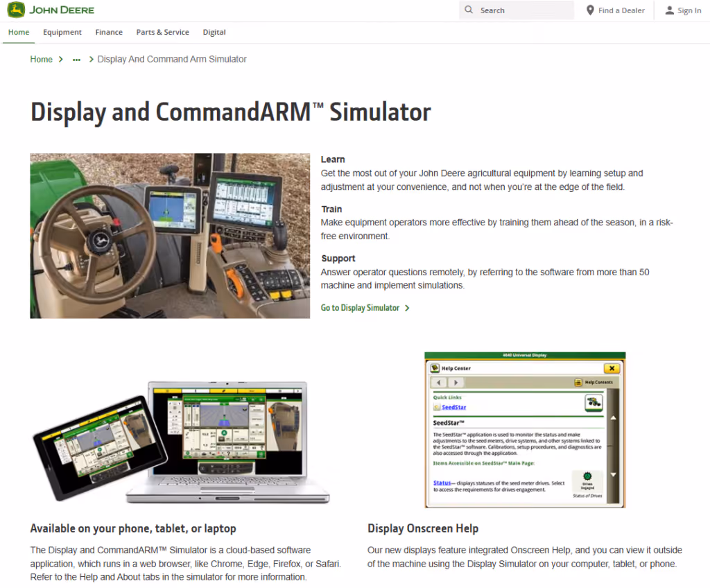Close the Help Center panel via X
Image resolution: width=710 pixels, height=588 pixels.
coord(612,368)
